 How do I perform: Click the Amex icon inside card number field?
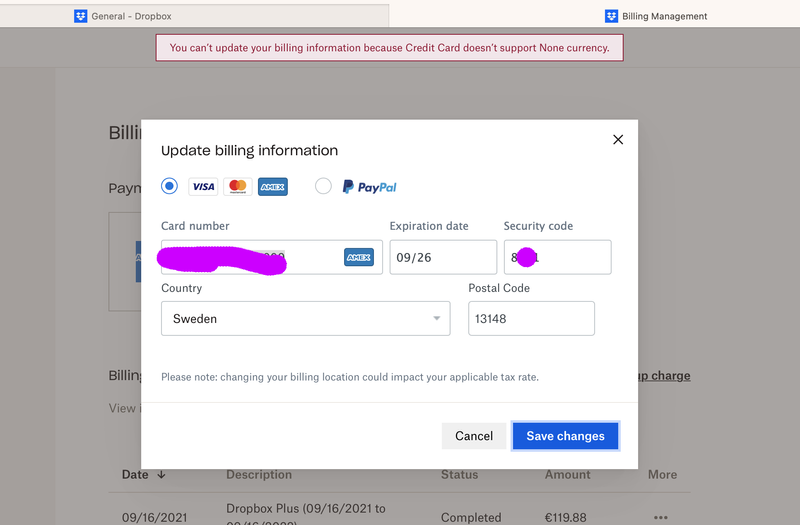pyautogui.click(x=359, y=257)
